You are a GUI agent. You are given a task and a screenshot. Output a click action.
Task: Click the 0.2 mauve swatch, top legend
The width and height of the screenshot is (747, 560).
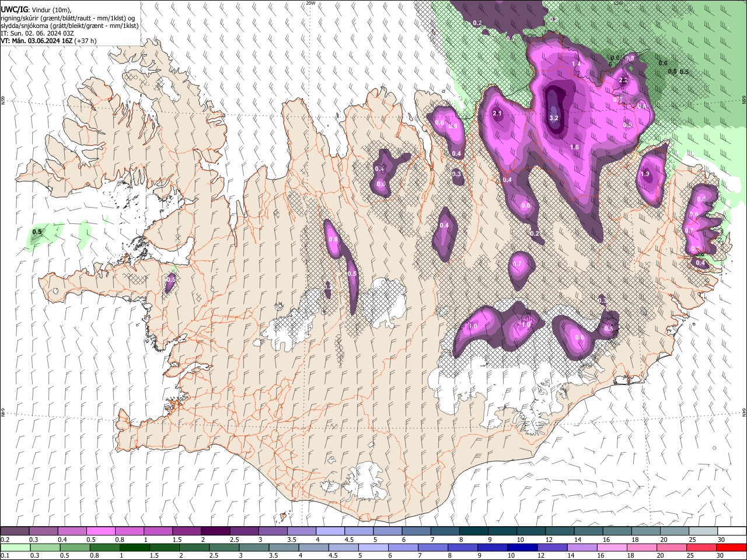click(x=15, y=531)
